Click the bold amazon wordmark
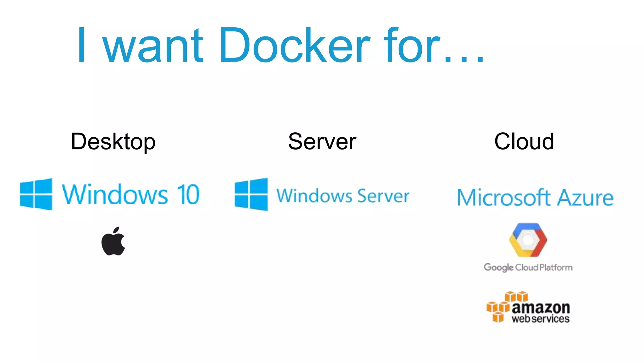This screenshot has height=362, width=644. pos(541,308)
